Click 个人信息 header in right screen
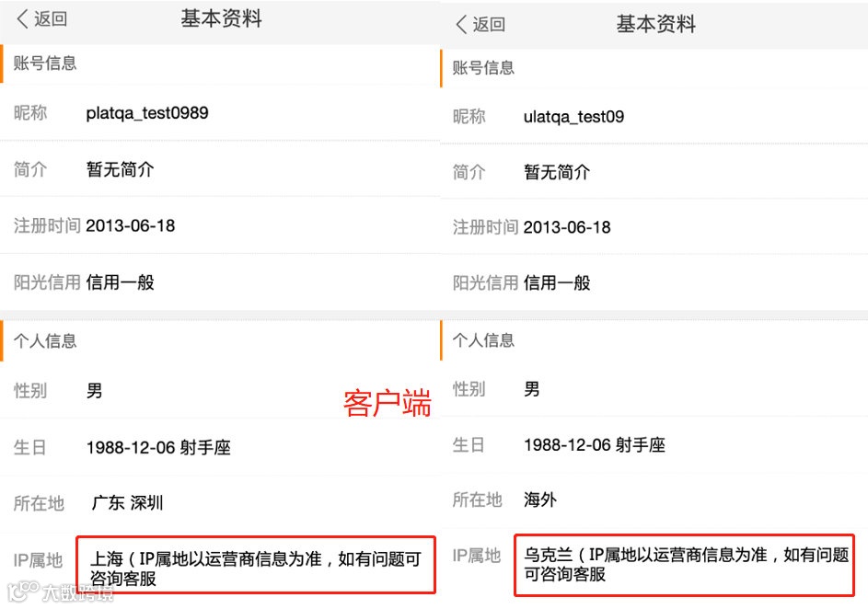Viewport: 868px width, 609px height. tap(483, 340)
